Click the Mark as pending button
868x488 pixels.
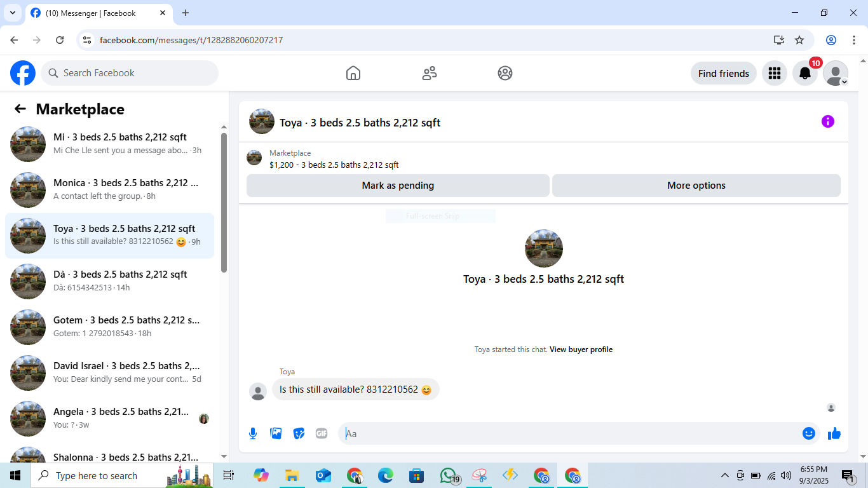click(x=398, y=186)
